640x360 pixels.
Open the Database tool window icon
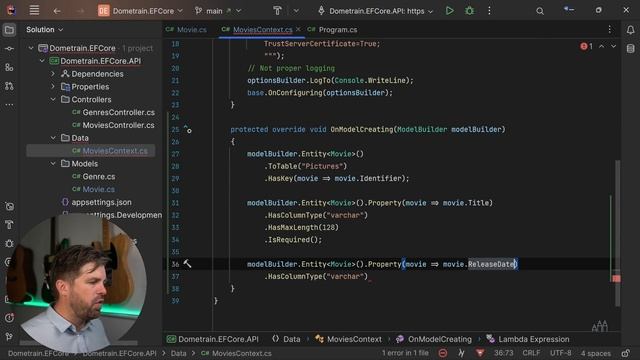[630, 49]
